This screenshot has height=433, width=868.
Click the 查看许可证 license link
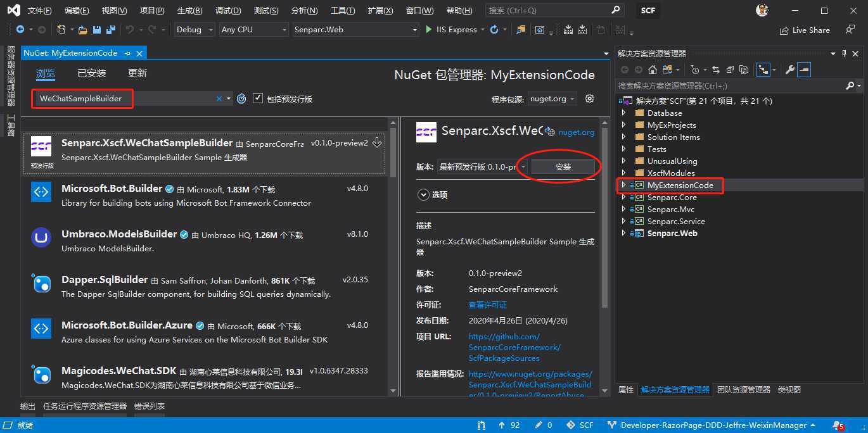[488, 304]
